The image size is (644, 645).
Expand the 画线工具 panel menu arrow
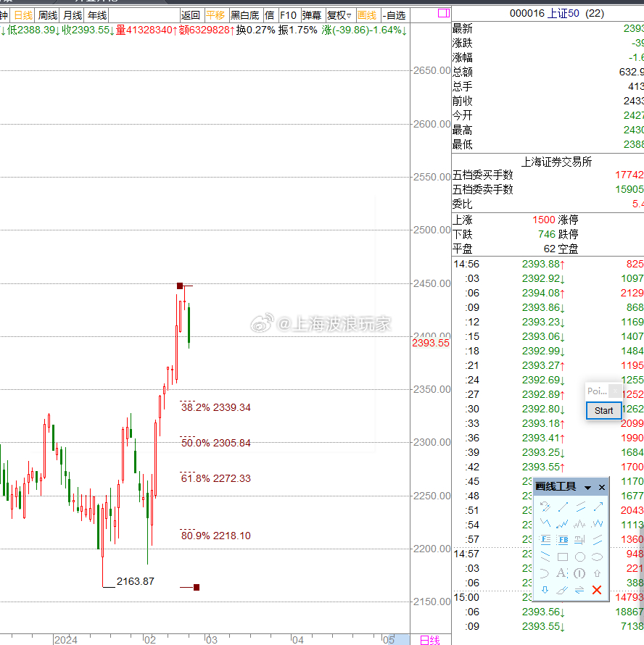pyautogui.click(x=587, y=488)
